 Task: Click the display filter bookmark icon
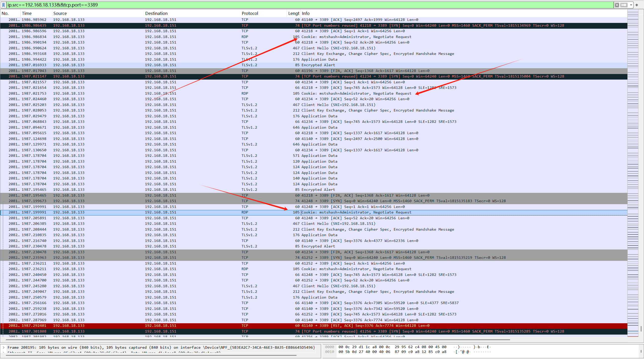click(4, 5)
